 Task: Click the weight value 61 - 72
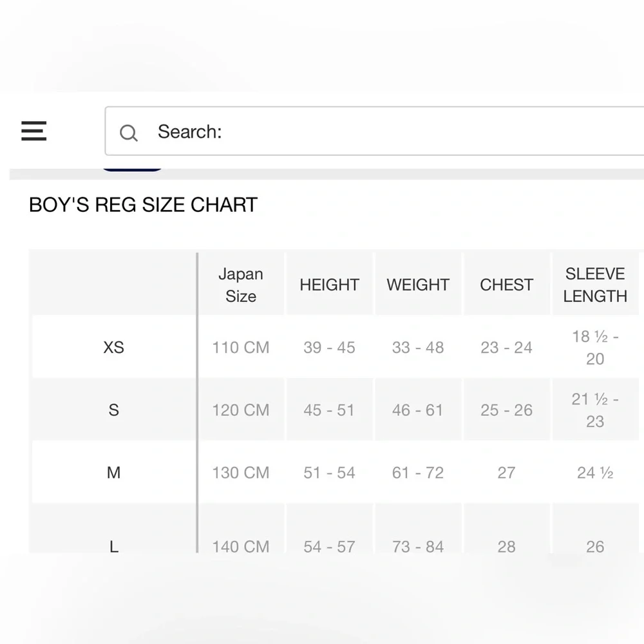coord(418,473)
